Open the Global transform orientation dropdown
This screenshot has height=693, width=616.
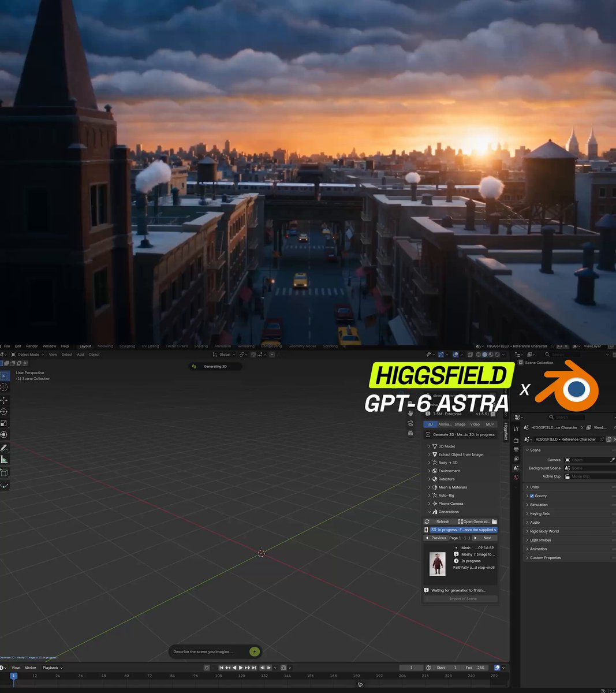[x=225, y=355]
